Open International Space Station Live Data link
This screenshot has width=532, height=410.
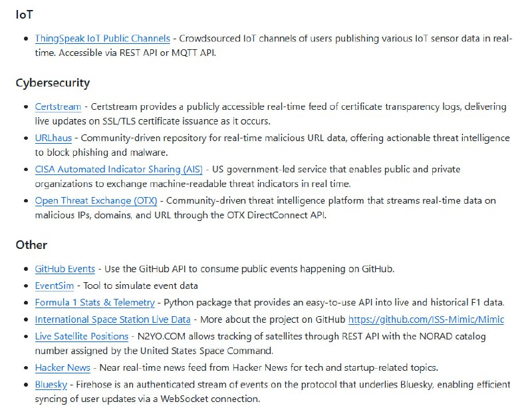112,319
